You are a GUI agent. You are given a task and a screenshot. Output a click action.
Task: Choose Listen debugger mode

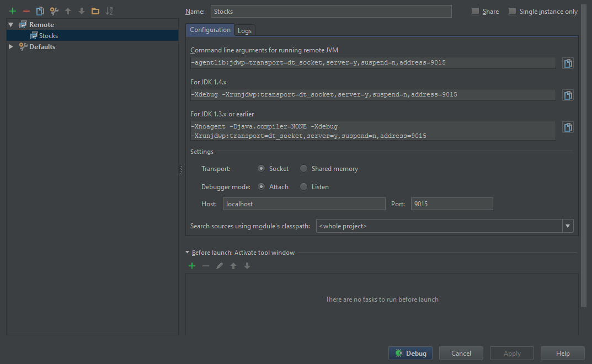pyautogui.click(x=303, y=187)
